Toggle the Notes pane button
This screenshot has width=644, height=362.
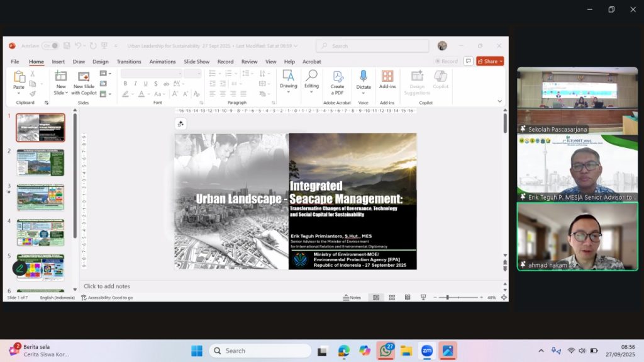point(352,297)
